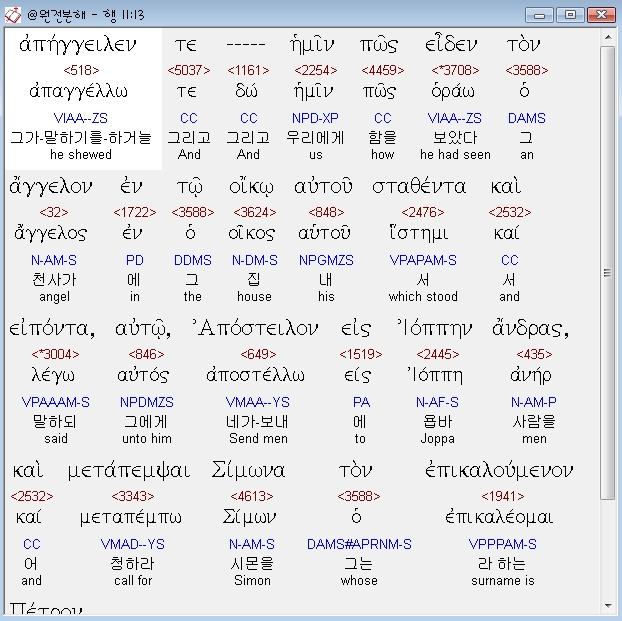Screen dimensions: 622x621
Task: Click Strong's number <3343>
Action: (x=133, y=496)
